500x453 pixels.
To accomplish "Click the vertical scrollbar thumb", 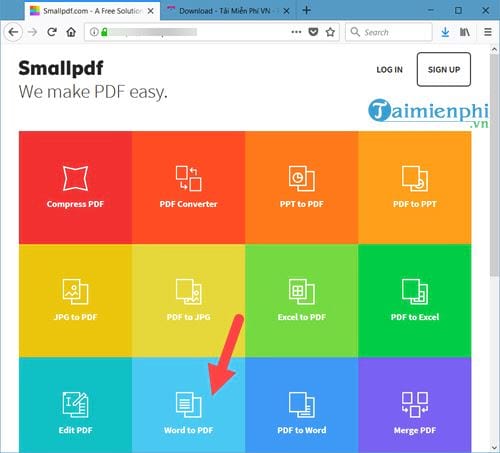I will 494,165.
